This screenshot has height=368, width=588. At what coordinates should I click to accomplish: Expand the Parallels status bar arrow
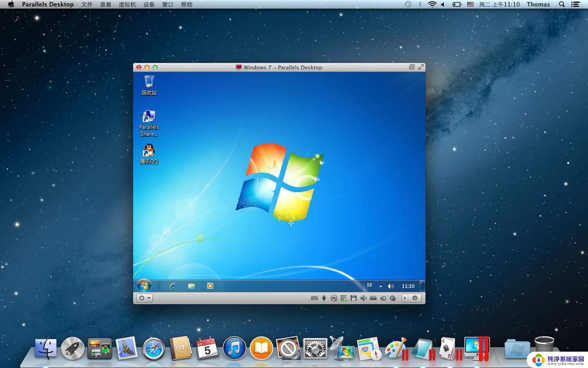(x=405, y=298)
